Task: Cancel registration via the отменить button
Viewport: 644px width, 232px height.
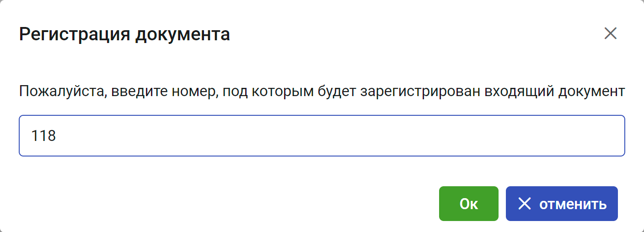Action: (x=562, y=204)
